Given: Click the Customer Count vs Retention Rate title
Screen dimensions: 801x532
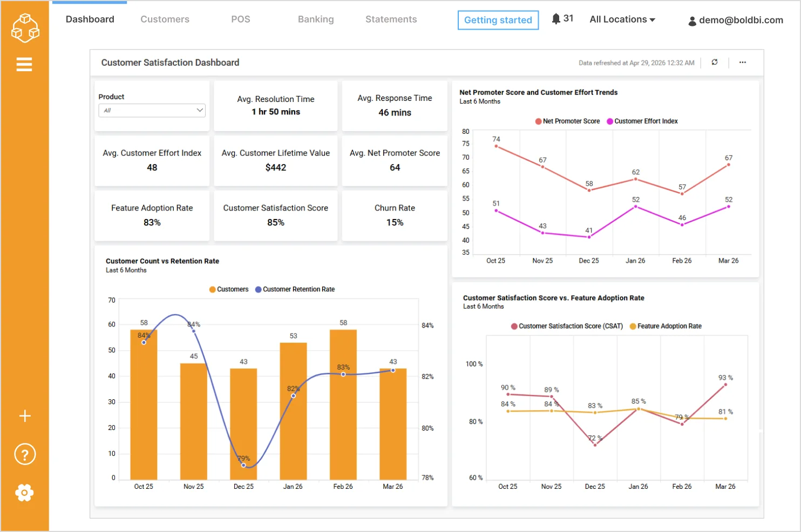Looking at the screenshot, I should [x=162, y=261].
